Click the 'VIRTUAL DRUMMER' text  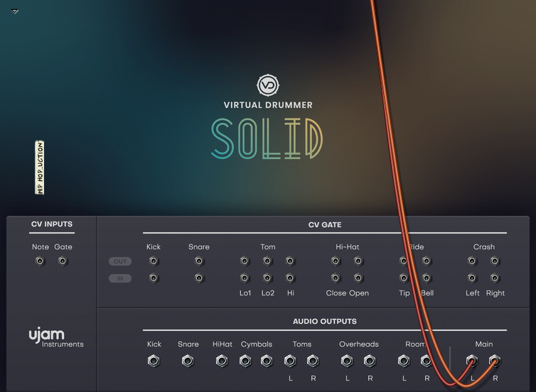coord(268,105)
